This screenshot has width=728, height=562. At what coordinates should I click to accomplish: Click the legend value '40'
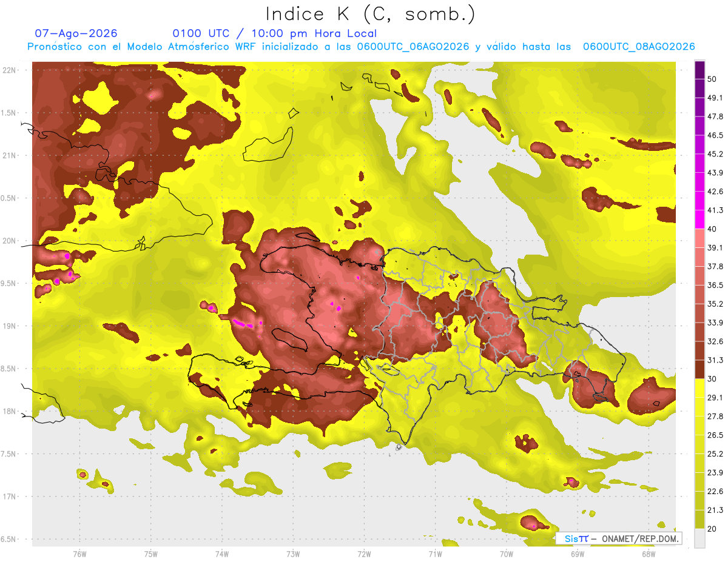tap(712, 229)
